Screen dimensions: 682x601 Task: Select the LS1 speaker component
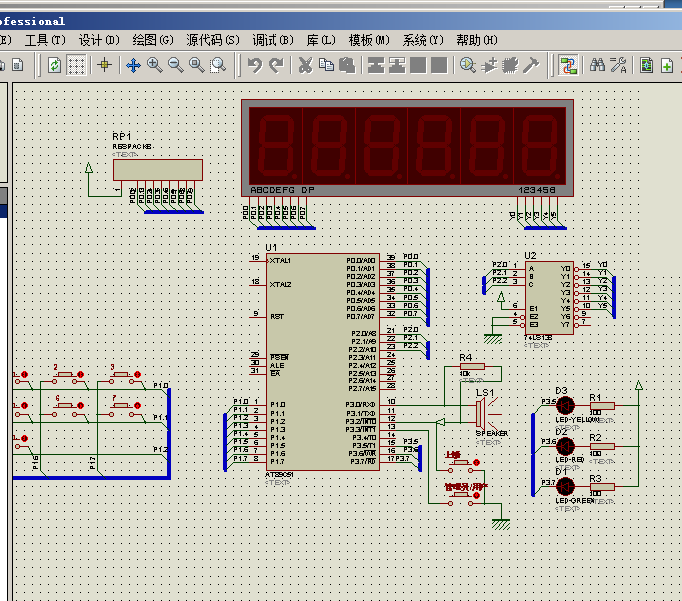[481, 413]
